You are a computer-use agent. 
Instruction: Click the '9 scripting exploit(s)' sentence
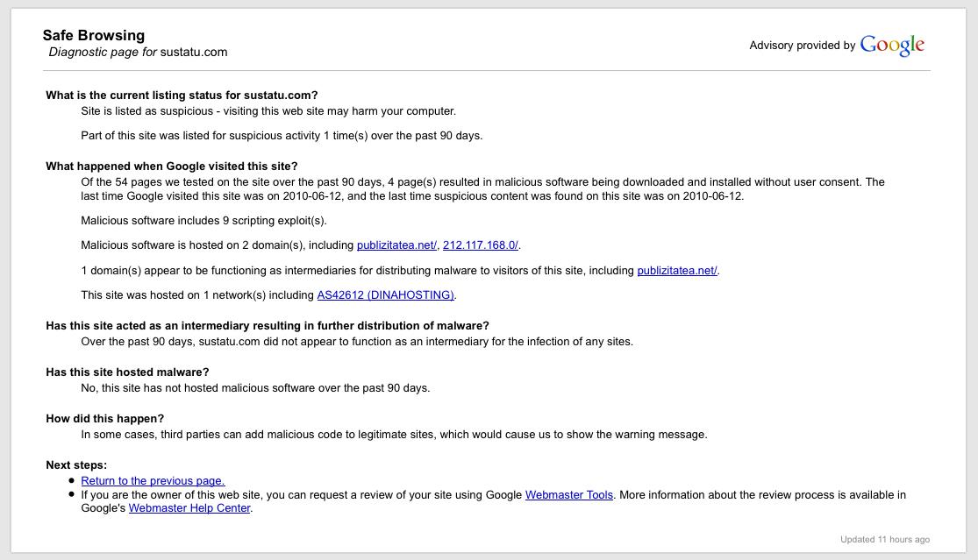pos(203,221)
